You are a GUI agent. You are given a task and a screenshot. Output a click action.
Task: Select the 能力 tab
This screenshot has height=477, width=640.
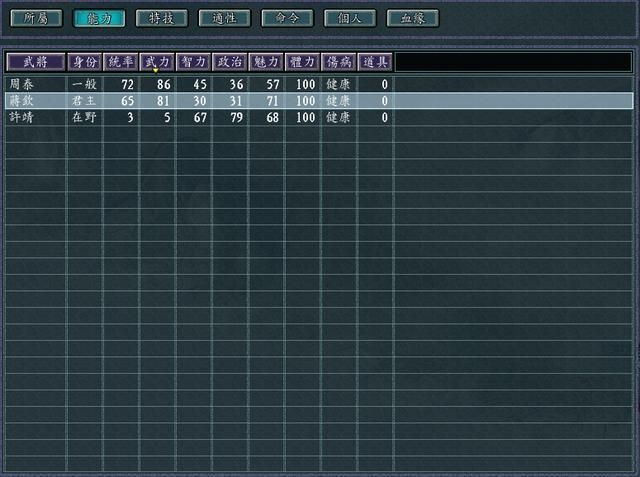(99, 18)
